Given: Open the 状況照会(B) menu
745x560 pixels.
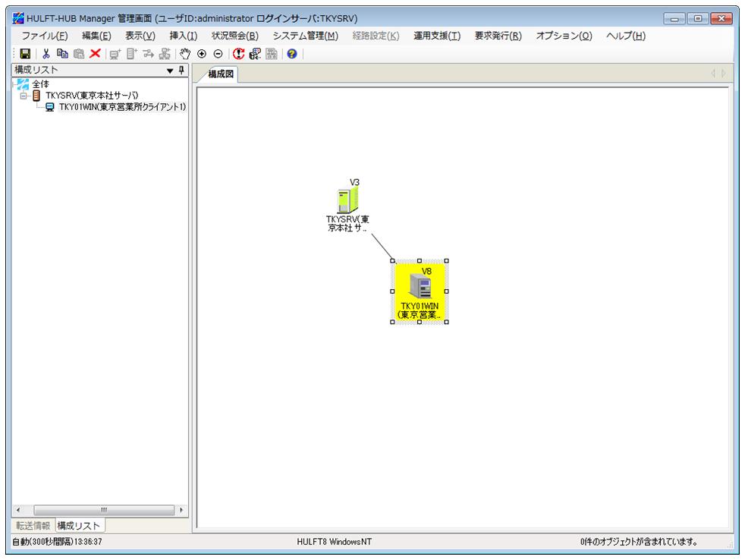Looking at the screenshot, I should pyautogui.click(x=235, y=36).
